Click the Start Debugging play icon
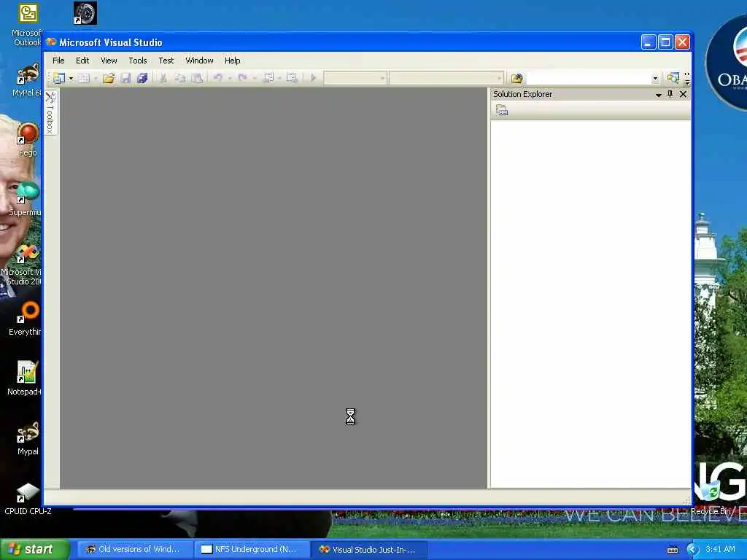Screen dimensions: 747x560 [314, 77]
